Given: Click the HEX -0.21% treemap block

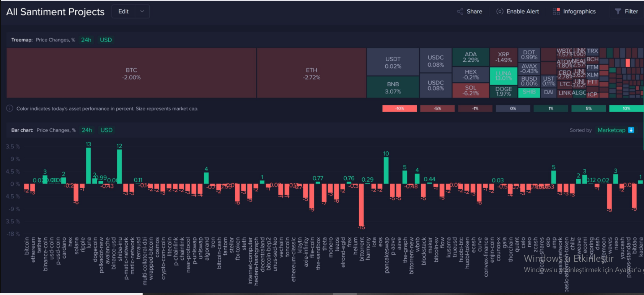Looking at the screenshot, I should (471, 74).
